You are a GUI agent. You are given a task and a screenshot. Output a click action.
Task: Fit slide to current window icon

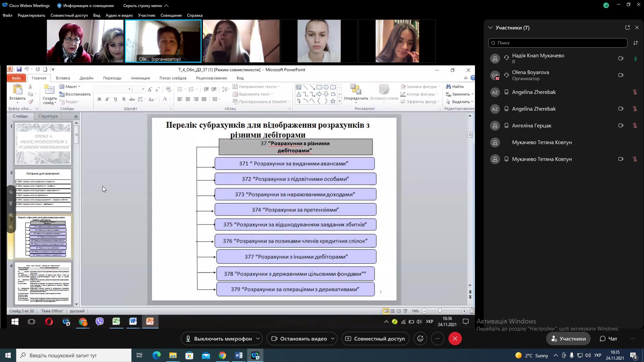click(x=472, y=311)
